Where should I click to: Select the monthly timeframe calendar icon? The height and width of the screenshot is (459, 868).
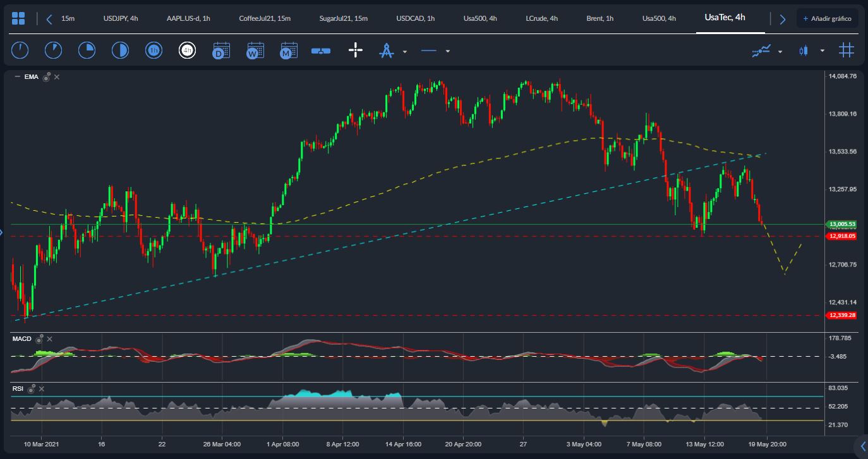coord(289,51)
